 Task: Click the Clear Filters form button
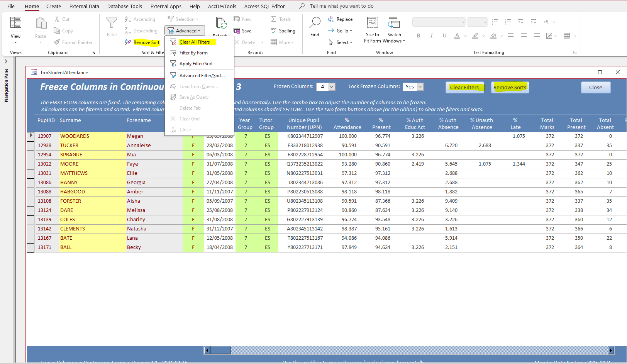(465, 87)
